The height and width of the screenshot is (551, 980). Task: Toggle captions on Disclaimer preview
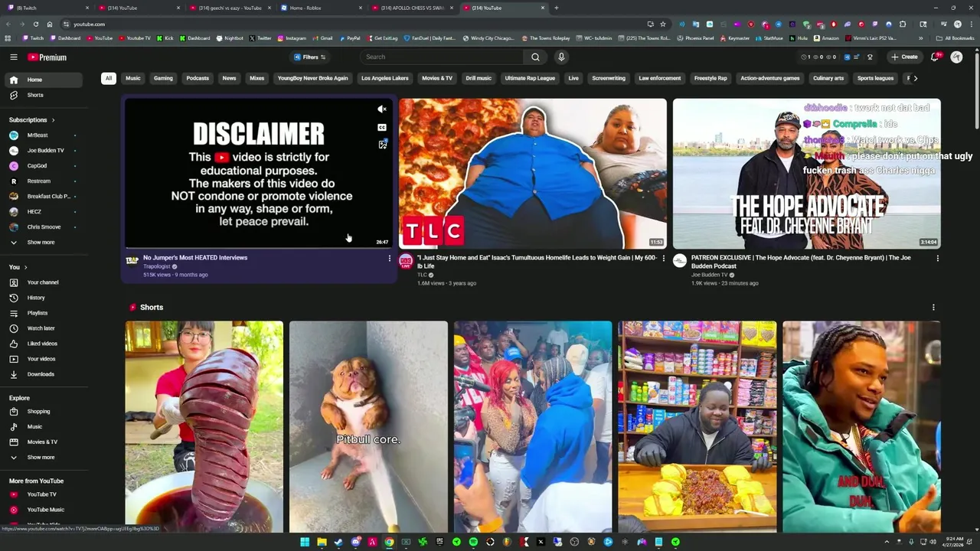pos(382,127)
